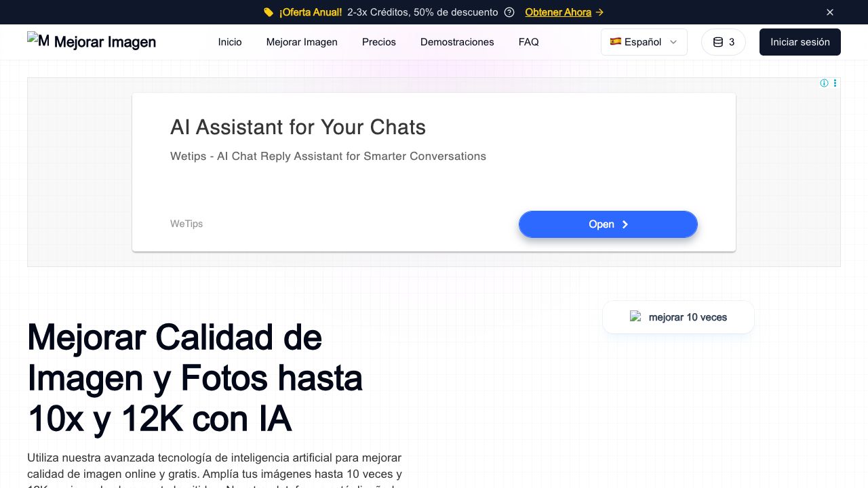This screenshot has height=488, width=868.
Task: Click the "mejorar 10 veces" image
Action: 678,317
